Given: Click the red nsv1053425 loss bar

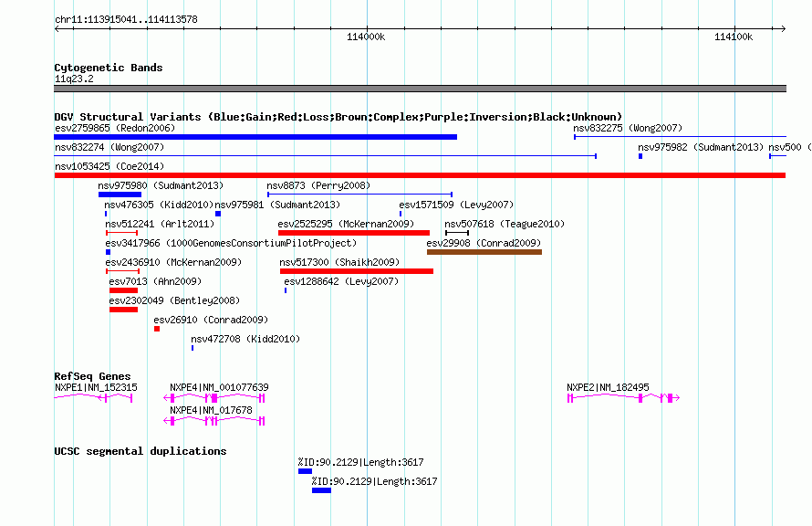Looking at the screenshot, I should click(x=420, y=175).
